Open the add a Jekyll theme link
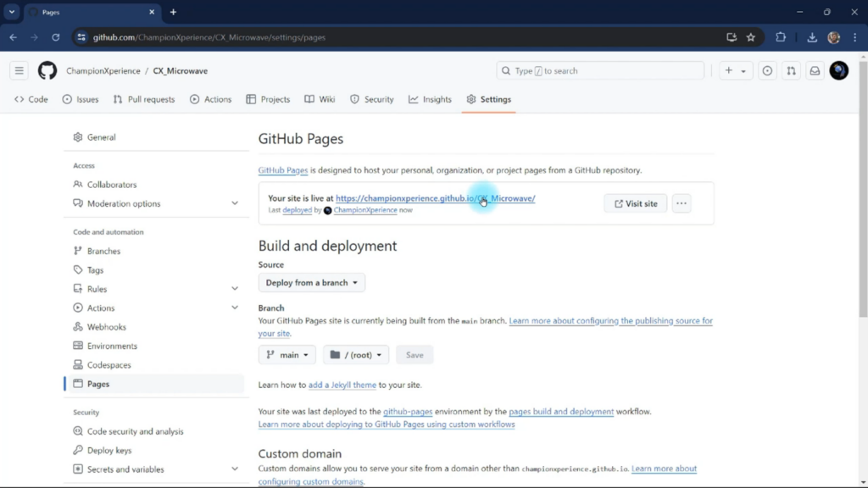 (x=342, y=385)
